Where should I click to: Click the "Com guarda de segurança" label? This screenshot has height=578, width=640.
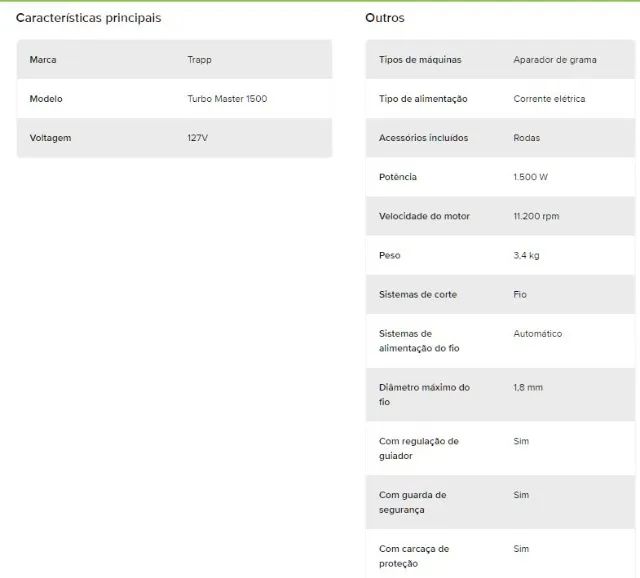412,502
